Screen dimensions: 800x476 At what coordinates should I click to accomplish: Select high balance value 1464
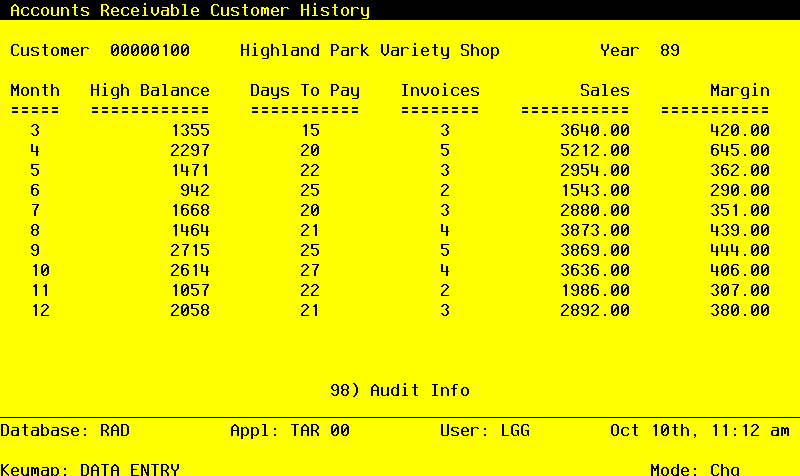(x=190, y=230)
